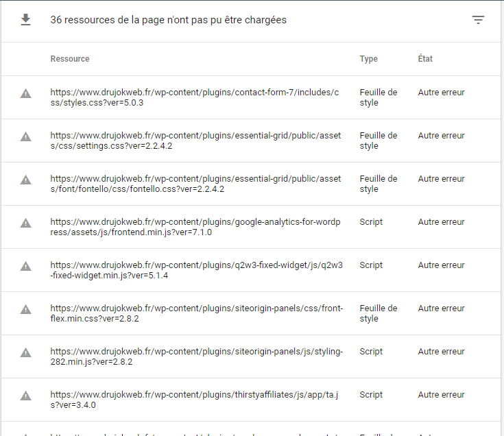Click 'Autre erreur' status for frontend.min.js row
Screen dimensions: 504x436
441,222
